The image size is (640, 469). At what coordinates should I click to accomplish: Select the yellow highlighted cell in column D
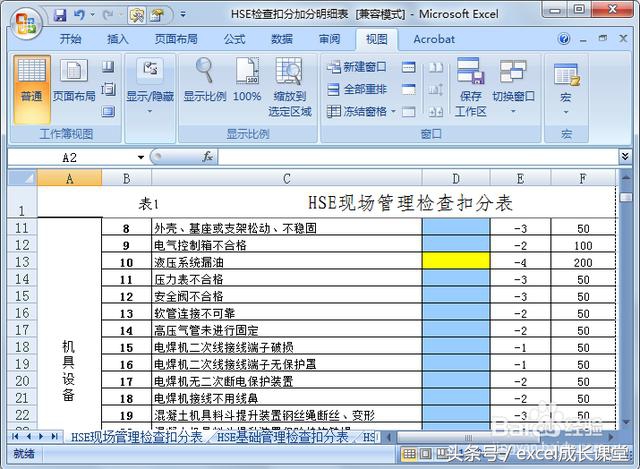455,261
